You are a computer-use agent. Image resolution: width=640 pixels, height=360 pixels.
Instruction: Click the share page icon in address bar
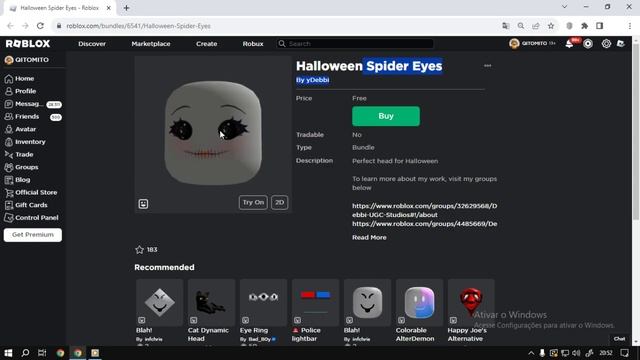tap(536, 26)
